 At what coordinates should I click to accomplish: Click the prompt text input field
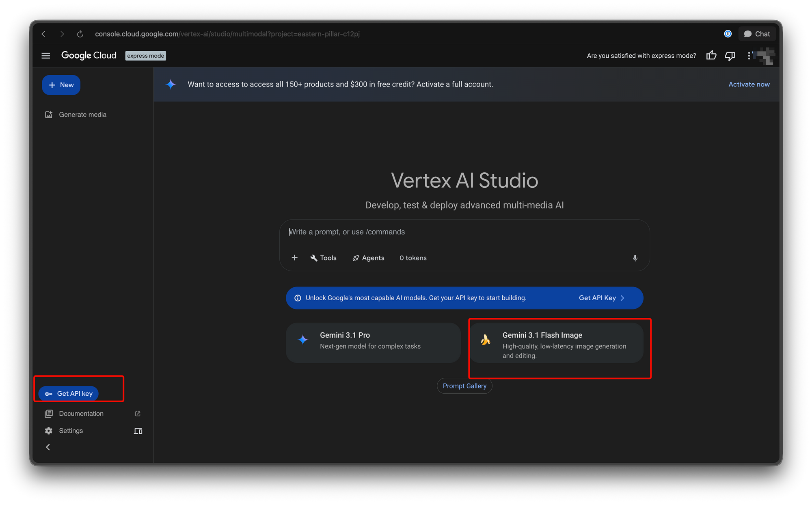464,232
